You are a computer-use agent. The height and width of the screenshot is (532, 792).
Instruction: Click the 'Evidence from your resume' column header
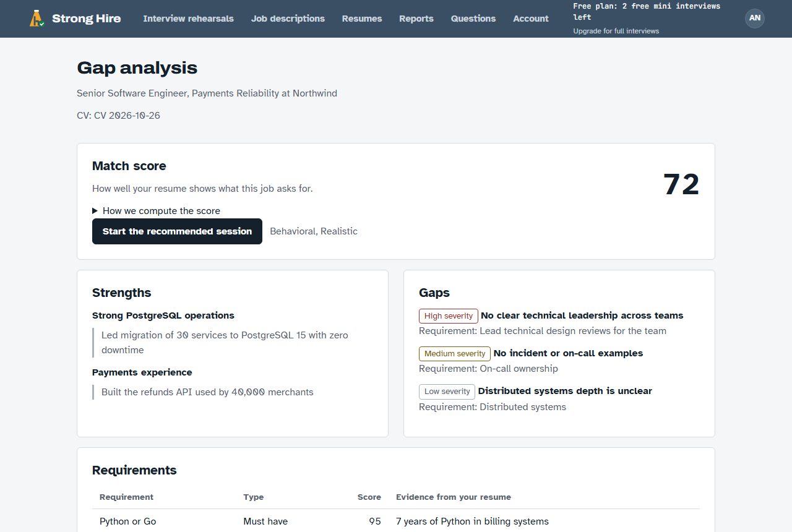[454, 497]
